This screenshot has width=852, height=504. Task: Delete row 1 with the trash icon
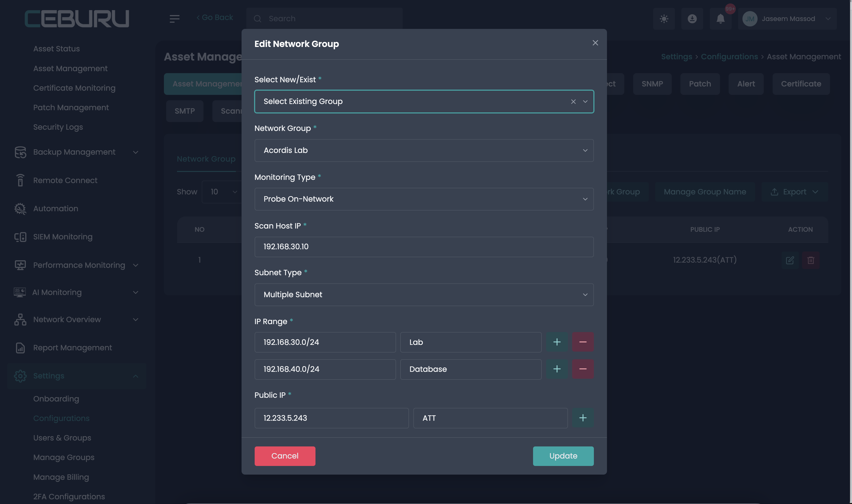click(810, 260)
